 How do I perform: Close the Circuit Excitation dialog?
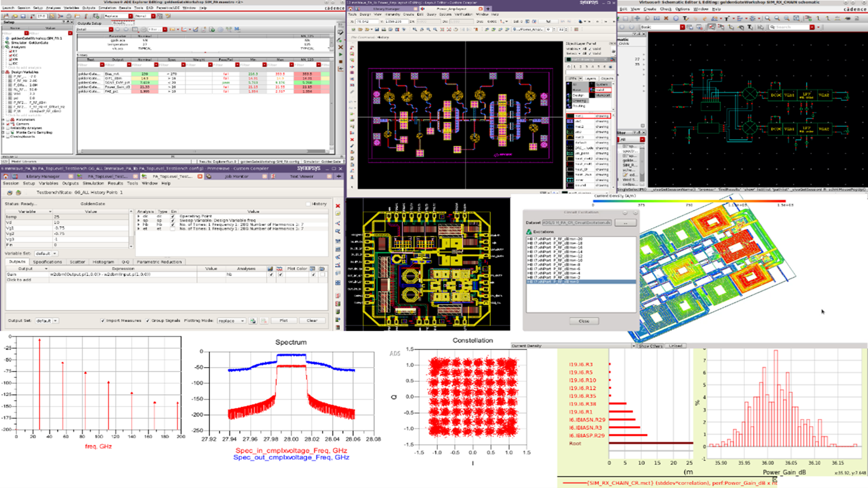point(584,321)
